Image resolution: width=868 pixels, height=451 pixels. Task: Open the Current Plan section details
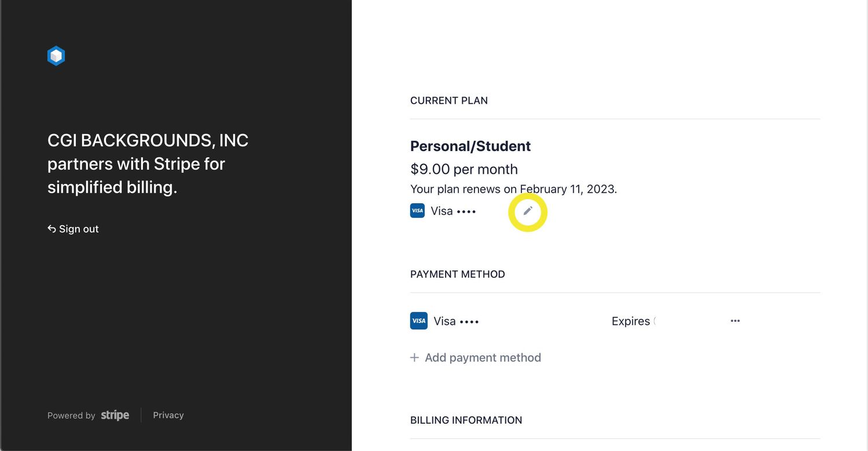tap(449, 100)
